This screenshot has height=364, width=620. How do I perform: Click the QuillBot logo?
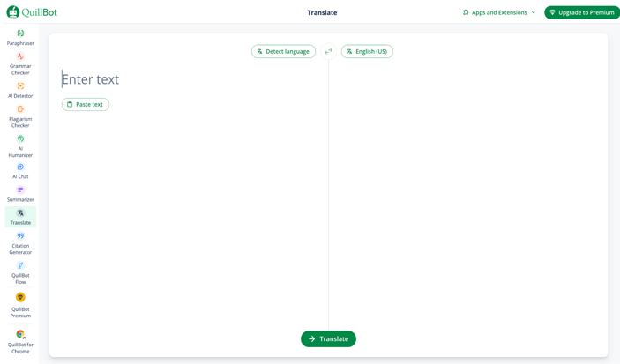click(x=32, y=12)
